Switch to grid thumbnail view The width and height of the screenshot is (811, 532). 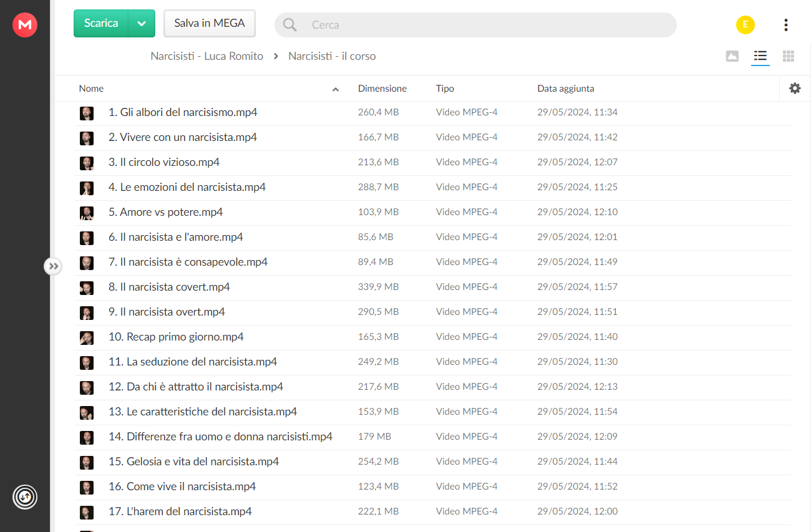tap(789, 56)
